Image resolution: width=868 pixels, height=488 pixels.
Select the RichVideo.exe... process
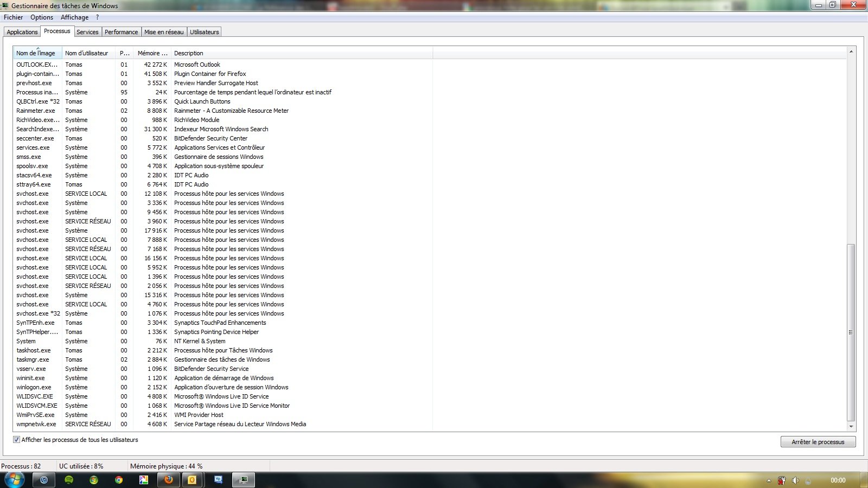coord(223,120)
